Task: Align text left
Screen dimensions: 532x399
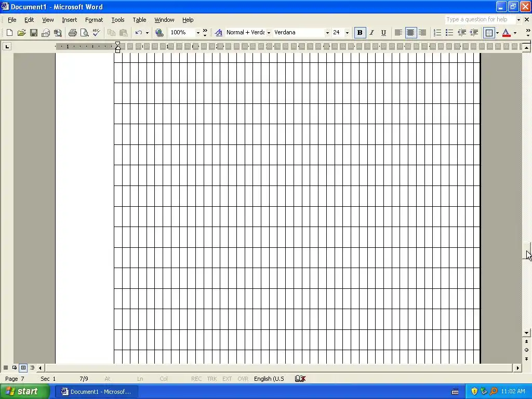Action: (398, 33)
